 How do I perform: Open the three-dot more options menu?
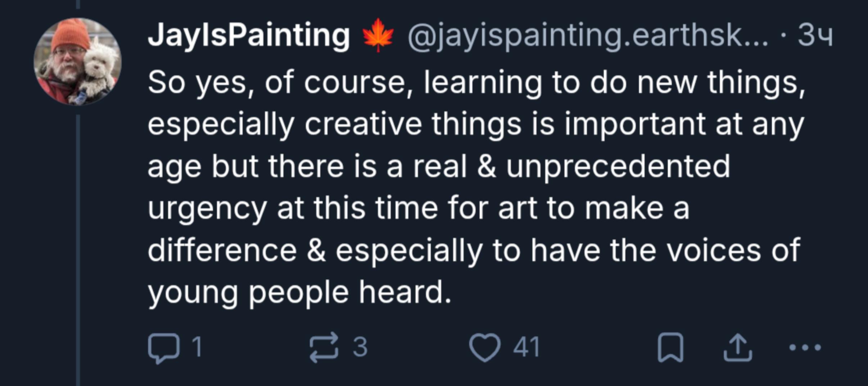coord(805,347)
